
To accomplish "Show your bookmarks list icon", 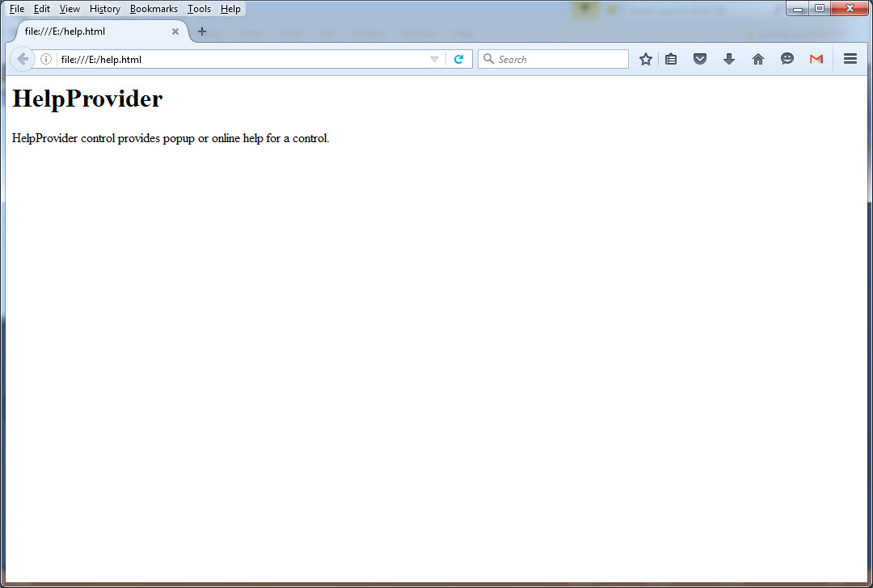I will click(671, 59).
